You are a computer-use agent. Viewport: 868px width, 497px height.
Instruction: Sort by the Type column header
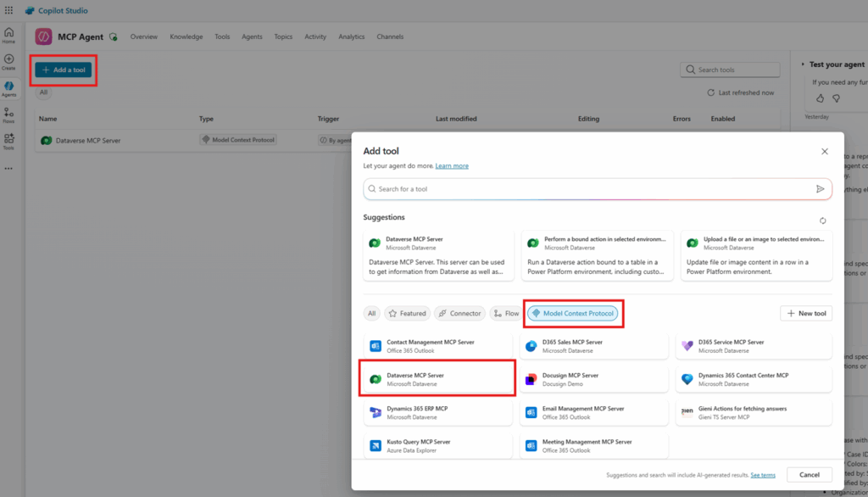(x=207, y=119)
